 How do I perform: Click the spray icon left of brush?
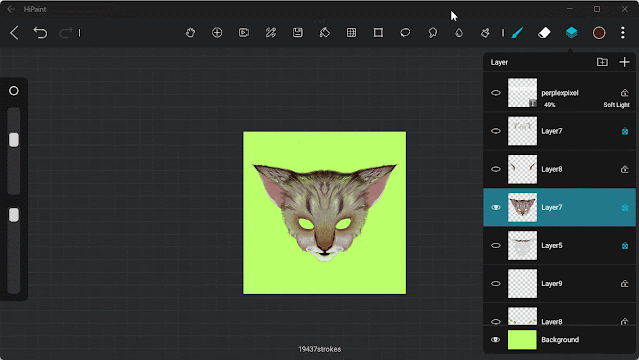point(485,33)
